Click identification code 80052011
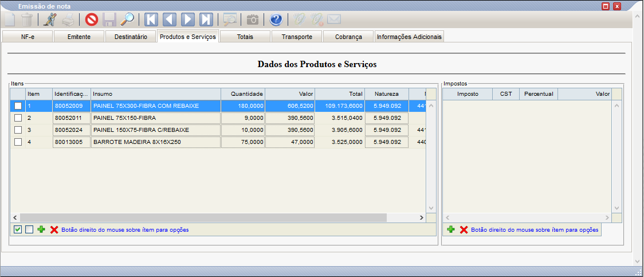Screen dimensions: 644x277 (72, 118)
